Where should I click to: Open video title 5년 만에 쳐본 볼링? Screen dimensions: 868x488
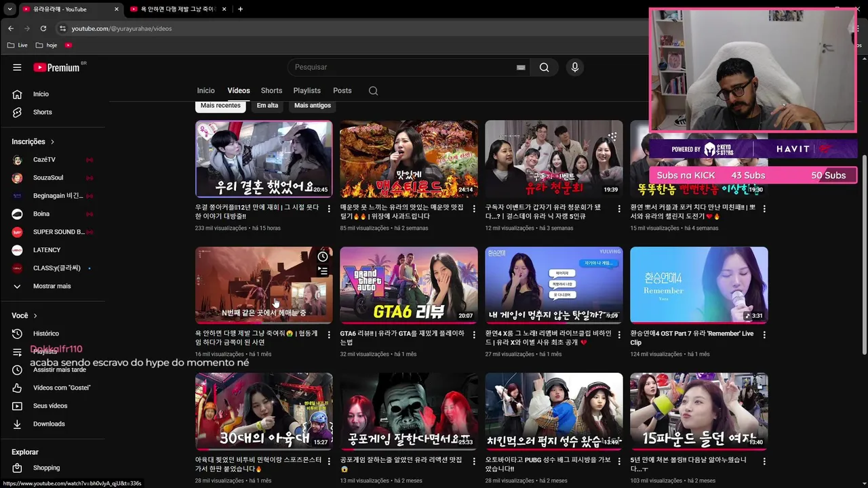pyautogui.click(x=688, y=464)
